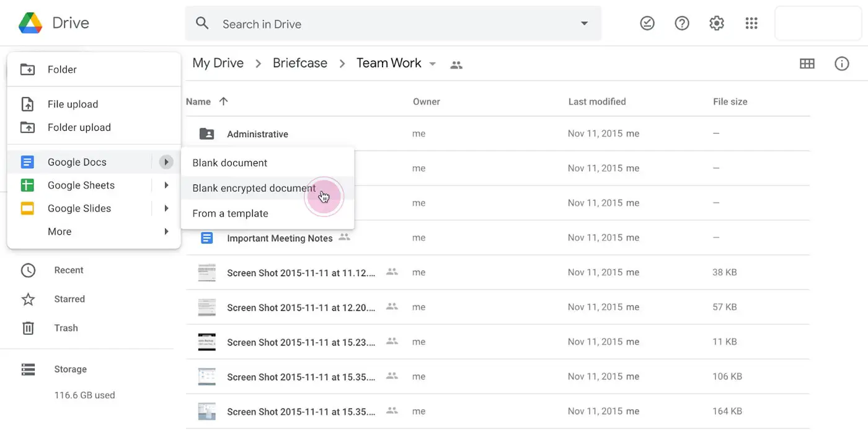Expand the Google Sheets submenu arrow
This screenshot has width=868, height=434.
166,185
